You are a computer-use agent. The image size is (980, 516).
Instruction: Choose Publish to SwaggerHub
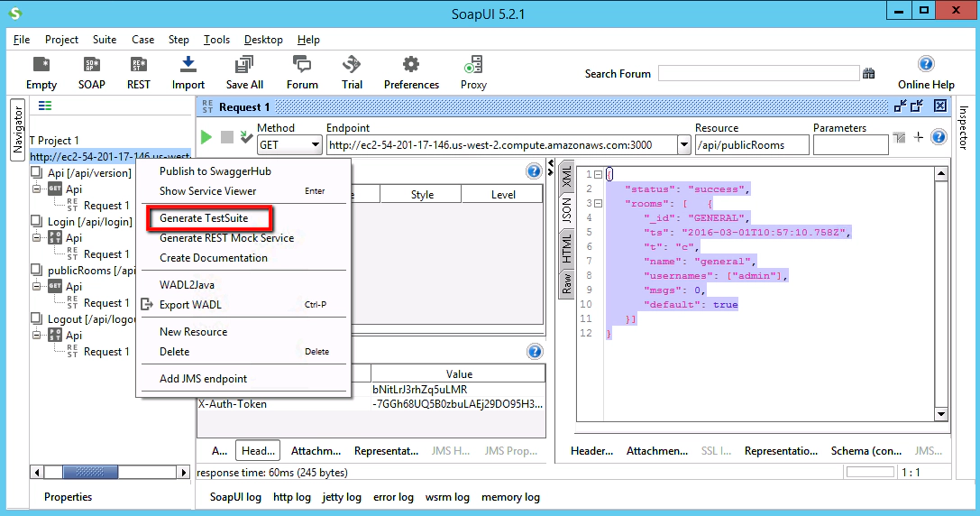click(215, 171)
